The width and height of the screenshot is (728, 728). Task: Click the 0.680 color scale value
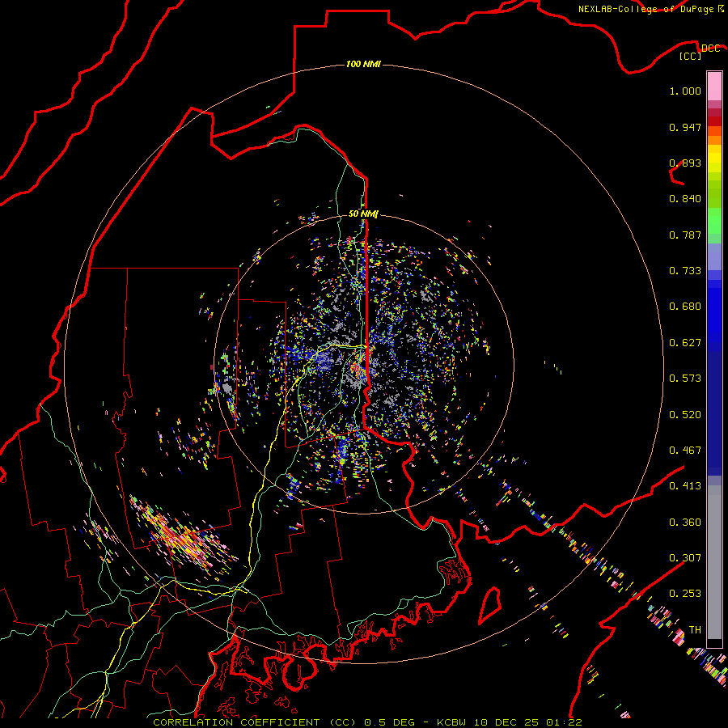[685, 307]
